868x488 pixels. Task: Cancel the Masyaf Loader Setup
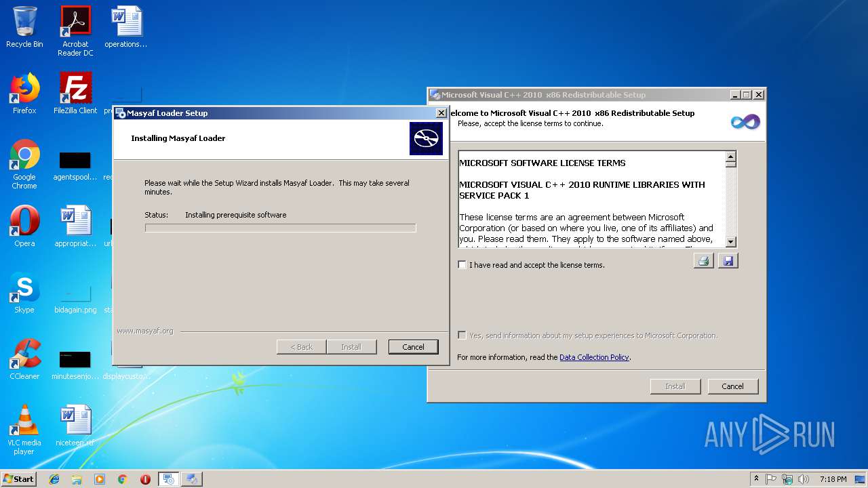[x=413, y=347]
